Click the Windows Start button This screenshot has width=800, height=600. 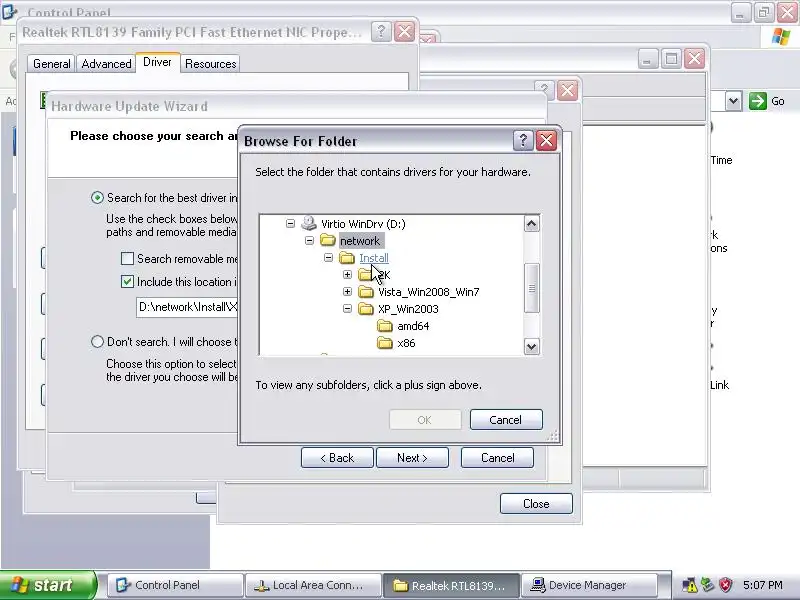pyautogui.click(x=48, y=585)
